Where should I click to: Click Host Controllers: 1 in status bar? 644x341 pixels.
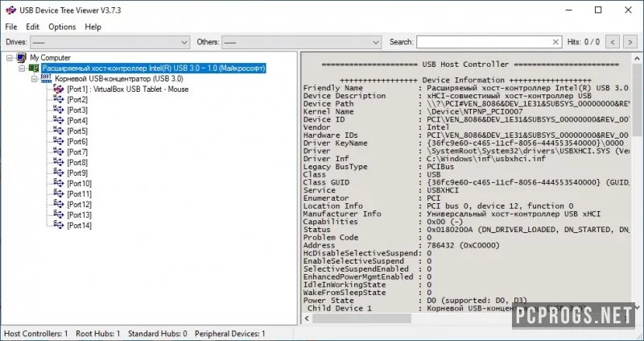pos(36,334)
